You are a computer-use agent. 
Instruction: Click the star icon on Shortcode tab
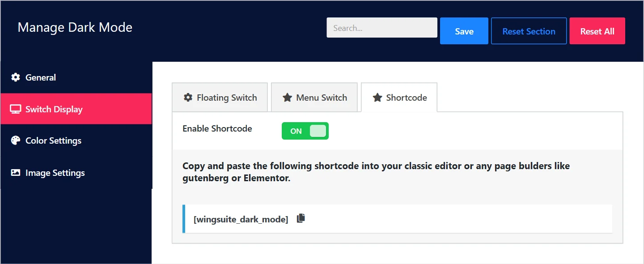377,98
